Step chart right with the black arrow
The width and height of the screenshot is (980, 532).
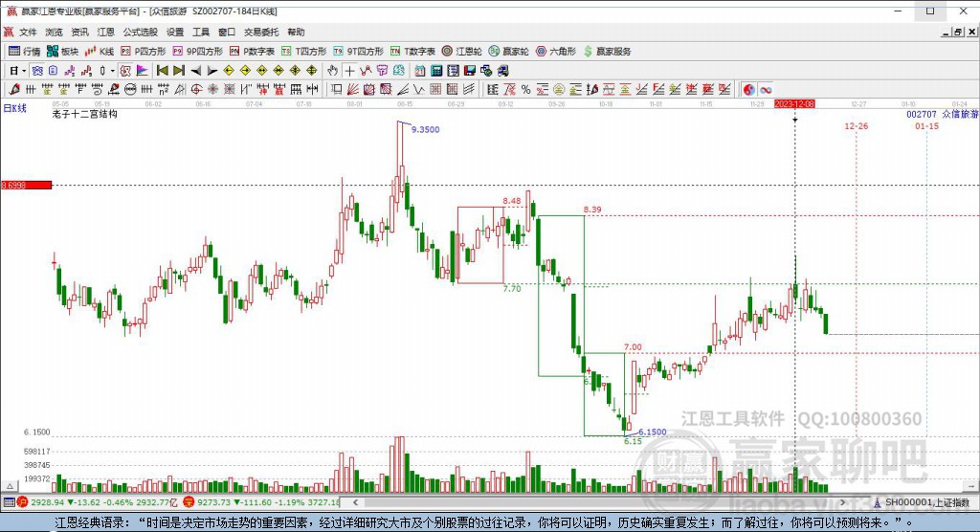[212, 71]
